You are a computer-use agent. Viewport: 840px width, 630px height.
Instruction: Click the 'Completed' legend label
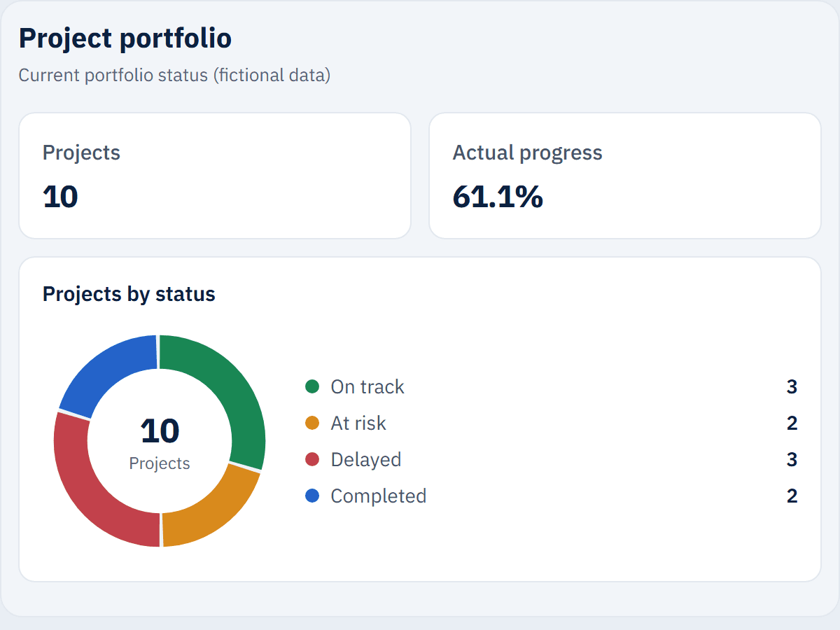pyautogui.click(x=379, y=496)
